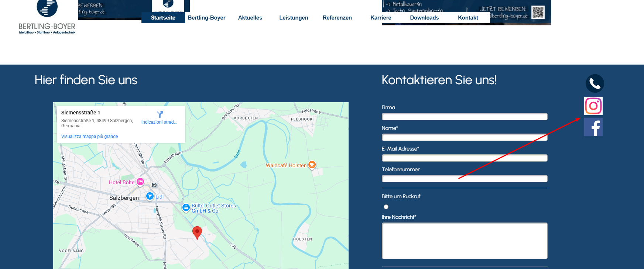Open the Leistungen menu item
Viewport: 644px width, 269px height.
(293, 18)
